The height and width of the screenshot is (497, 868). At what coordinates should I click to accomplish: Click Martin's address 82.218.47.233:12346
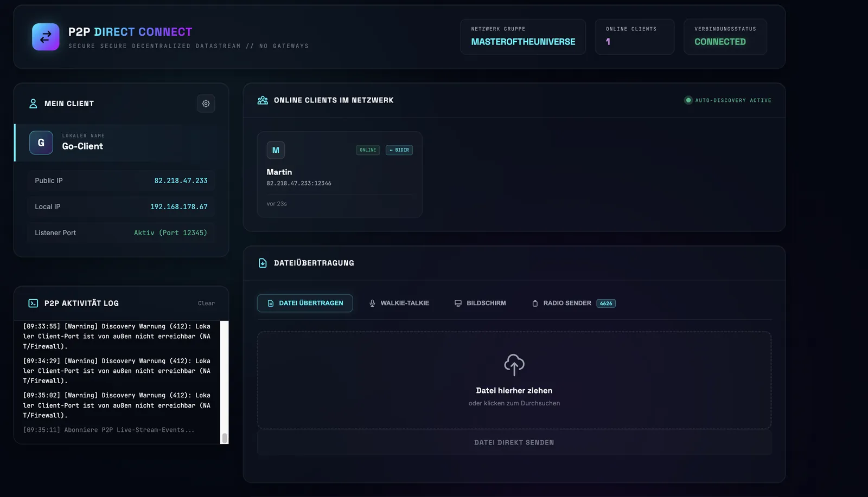click(299, 183)
